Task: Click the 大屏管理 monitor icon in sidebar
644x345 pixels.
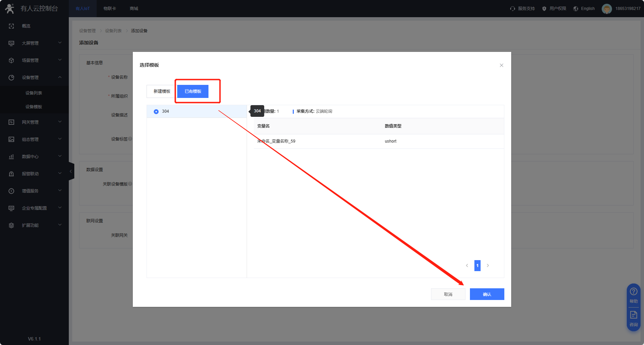Action: 11,43
